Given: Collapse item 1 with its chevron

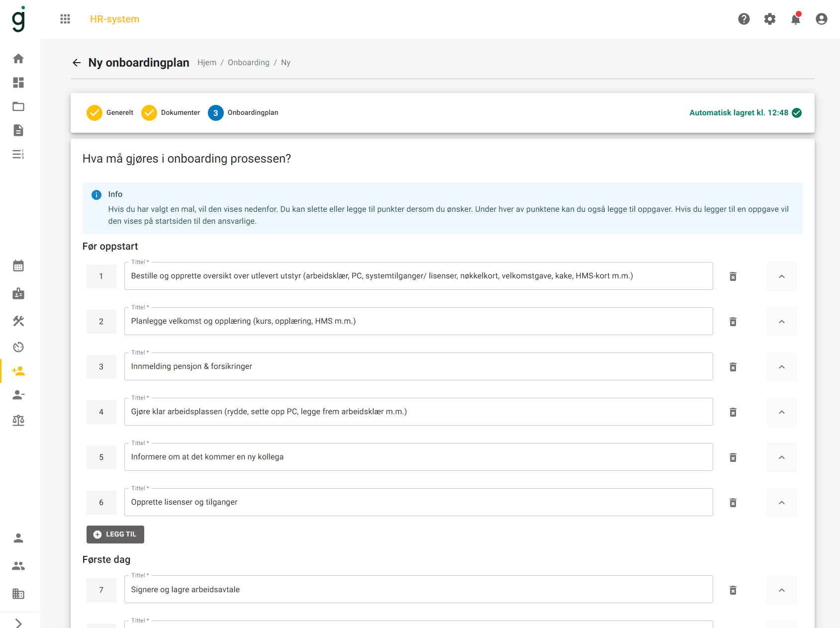Looking at the screenshot, I should pyautogui.click(x=782, y=276).
